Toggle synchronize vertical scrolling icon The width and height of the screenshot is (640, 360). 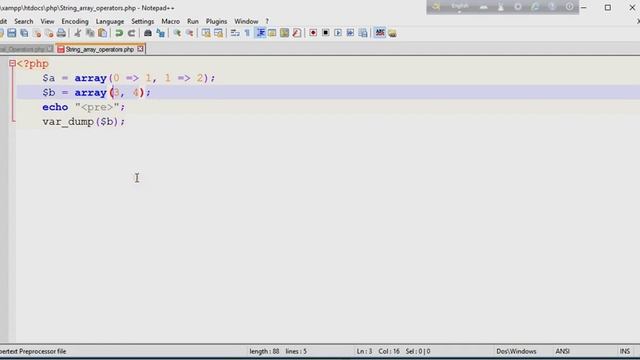click(x=206, y=33)
